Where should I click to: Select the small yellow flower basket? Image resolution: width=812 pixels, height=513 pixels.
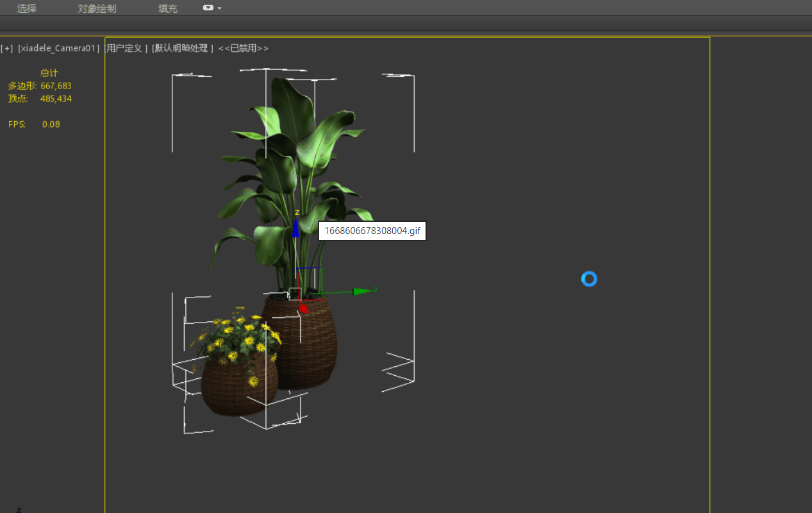tap(237, 382)
